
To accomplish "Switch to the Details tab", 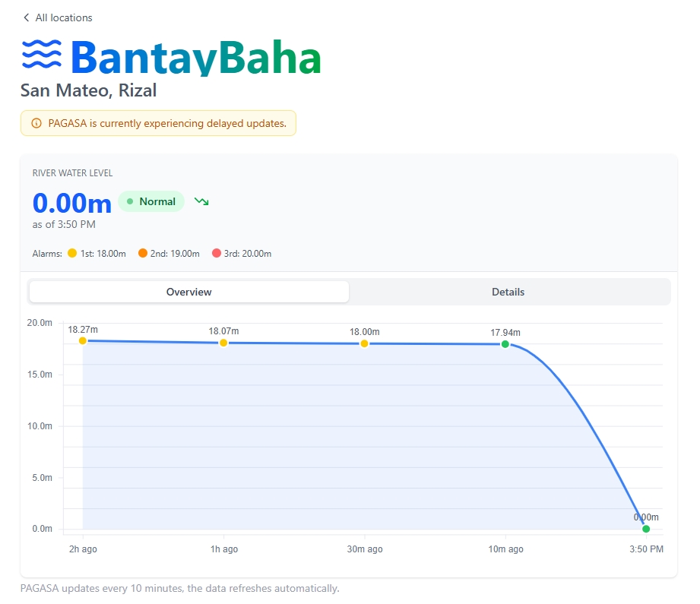I will [508, 292].
